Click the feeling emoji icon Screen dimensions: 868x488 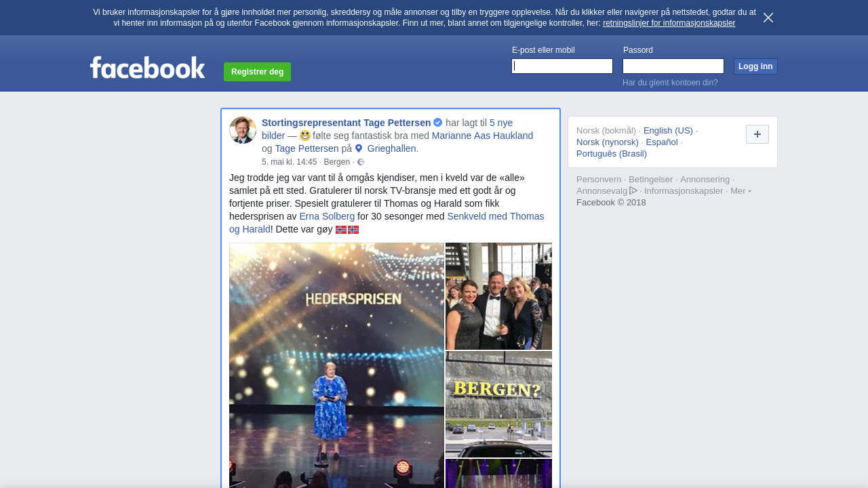[x=305, y=136]
